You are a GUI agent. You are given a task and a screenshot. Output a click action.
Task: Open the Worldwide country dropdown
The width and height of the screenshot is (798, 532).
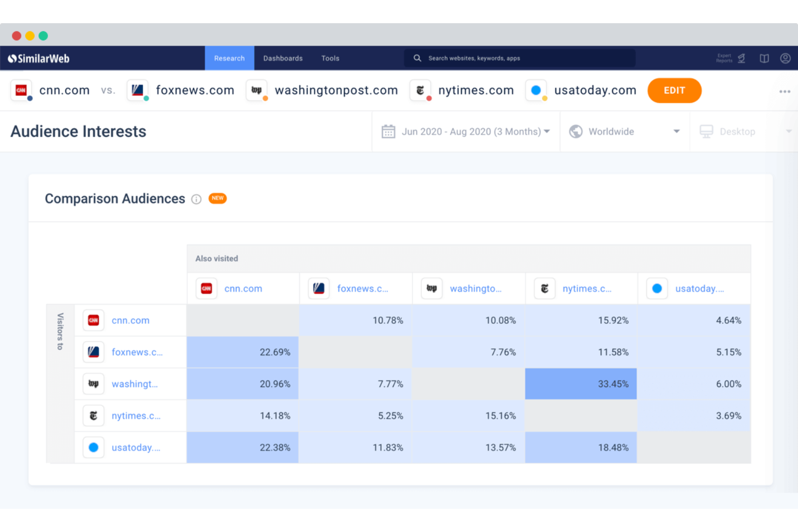[625, 132]
